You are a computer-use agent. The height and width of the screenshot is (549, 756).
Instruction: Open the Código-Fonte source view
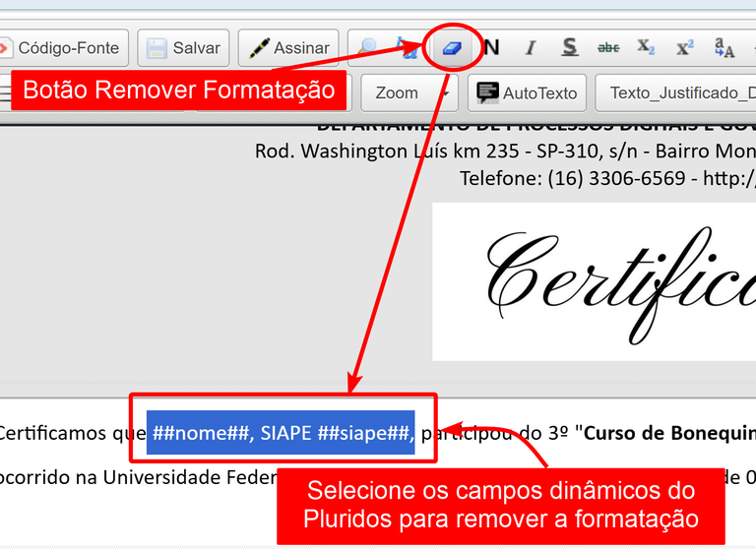click(63, 48)
